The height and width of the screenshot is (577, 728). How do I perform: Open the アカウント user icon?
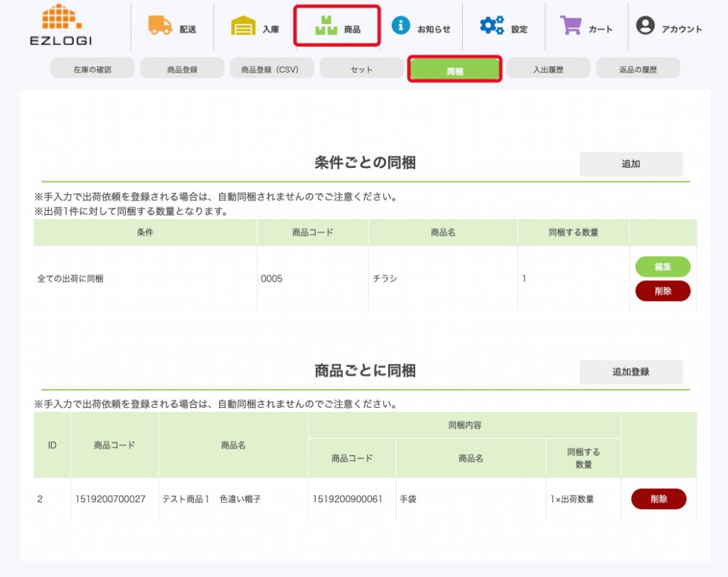click(x=645, y=26)
